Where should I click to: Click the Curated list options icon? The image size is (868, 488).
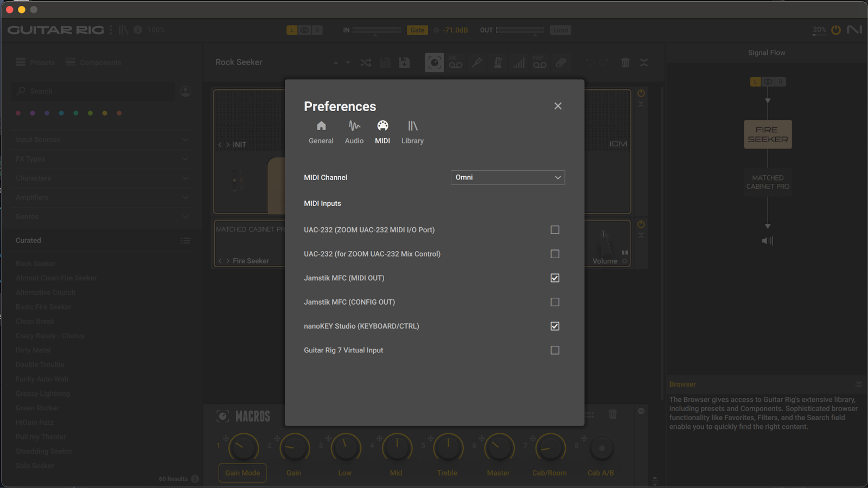coord(186,241)
